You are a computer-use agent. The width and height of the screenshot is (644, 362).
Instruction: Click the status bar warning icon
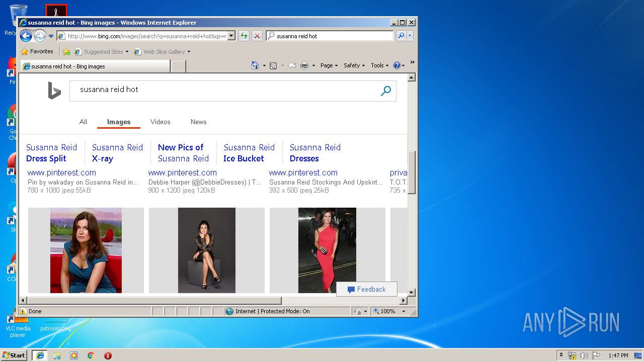coord(23,311)
